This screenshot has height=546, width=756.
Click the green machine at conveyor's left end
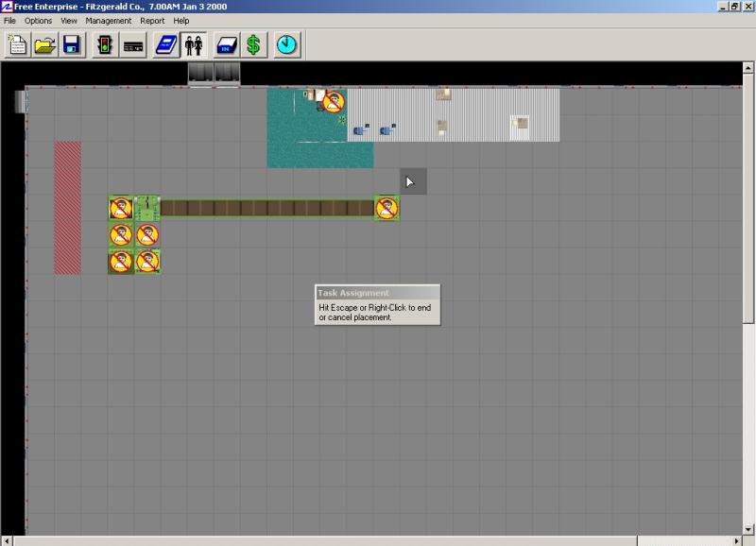click(147, 208)
